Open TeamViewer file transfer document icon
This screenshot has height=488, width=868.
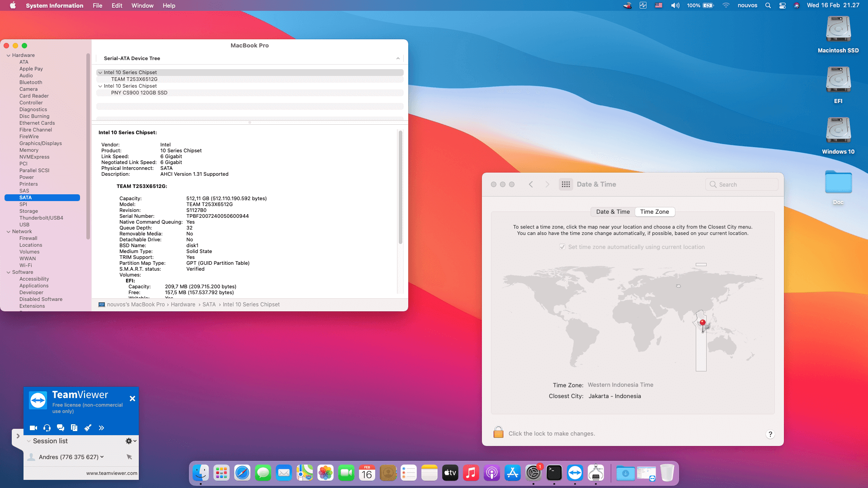(74, 427)
